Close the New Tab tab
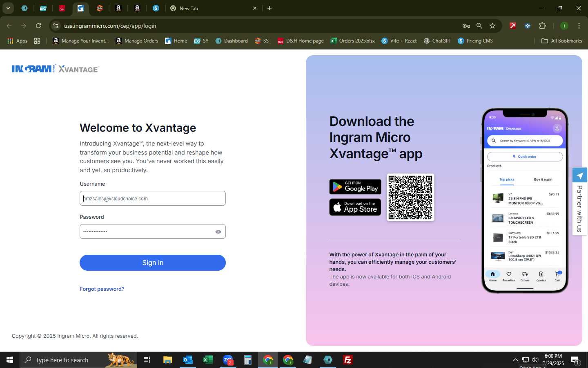This screenshot has height=368, width=588. coord(255,8)
